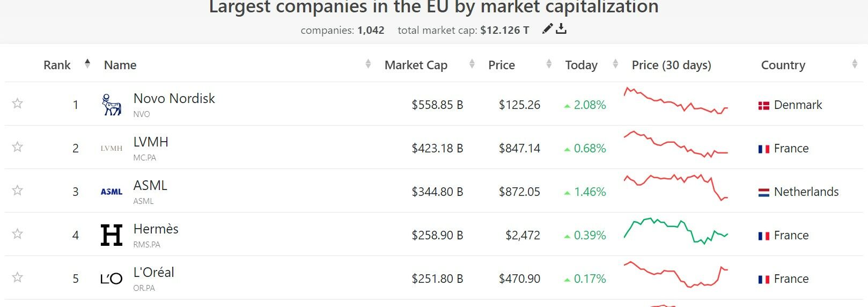
Task: Open the L'Oréal company page
Action: pos(153,273)
